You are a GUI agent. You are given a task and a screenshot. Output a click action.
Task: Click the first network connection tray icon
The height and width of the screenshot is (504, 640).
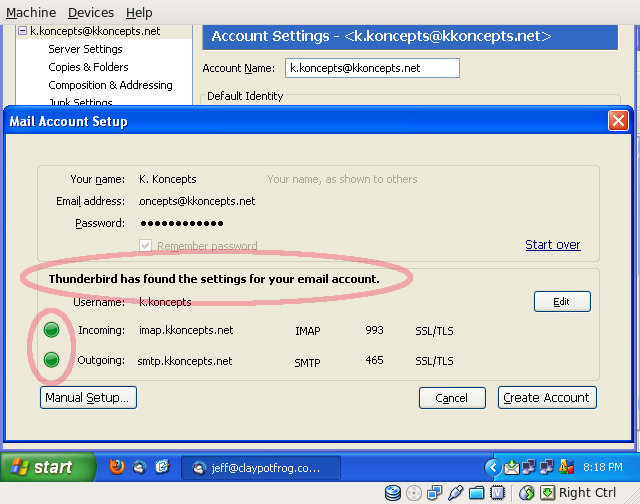coord(529,467)
